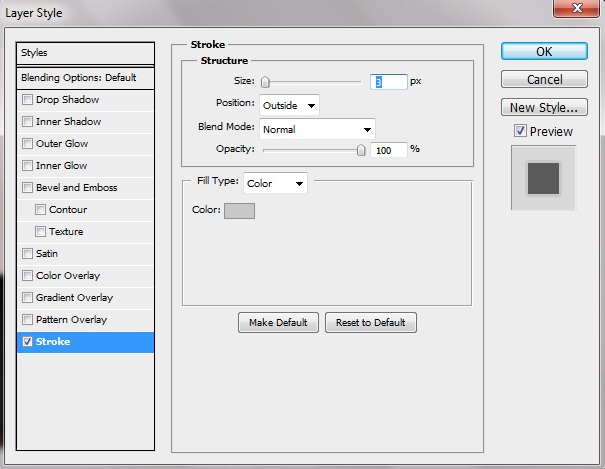The height and width of the screenshot is (469, 605).
Task: Select the Drop Shadow style row label
Action: [68, 100]
